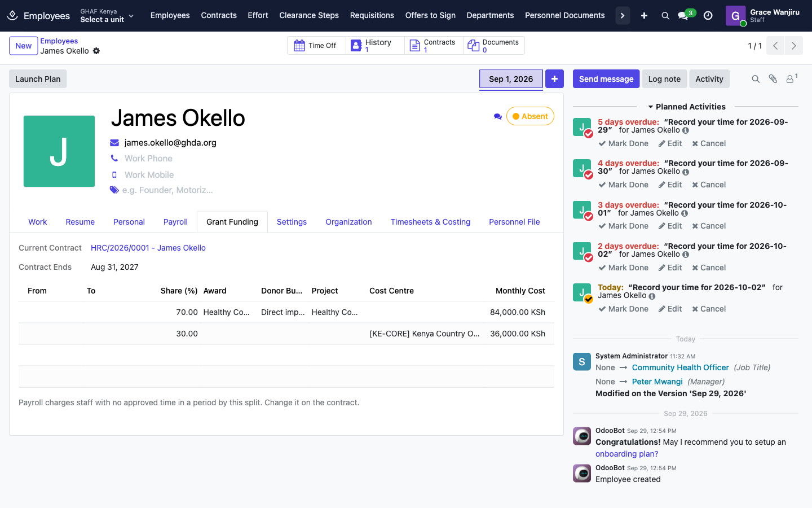Open the History smart button
The height and width of the screenshot is (508, 812).
[375, 46]
